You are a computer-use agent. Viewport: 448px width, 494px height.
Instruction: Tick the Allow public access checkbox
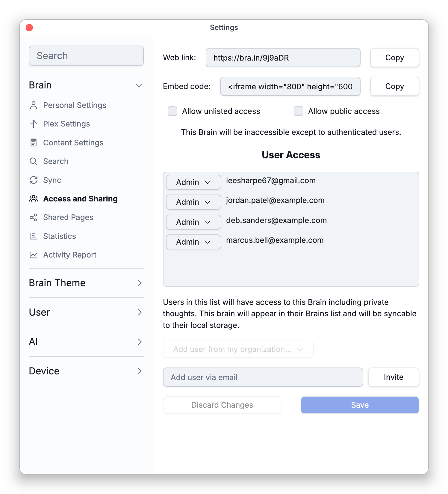click(299, 111)
